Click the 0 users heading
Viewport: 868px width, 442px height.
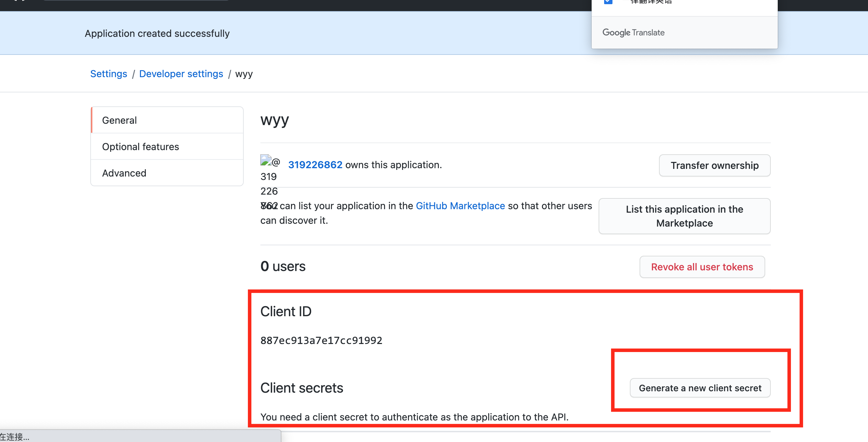coord(283,267)
